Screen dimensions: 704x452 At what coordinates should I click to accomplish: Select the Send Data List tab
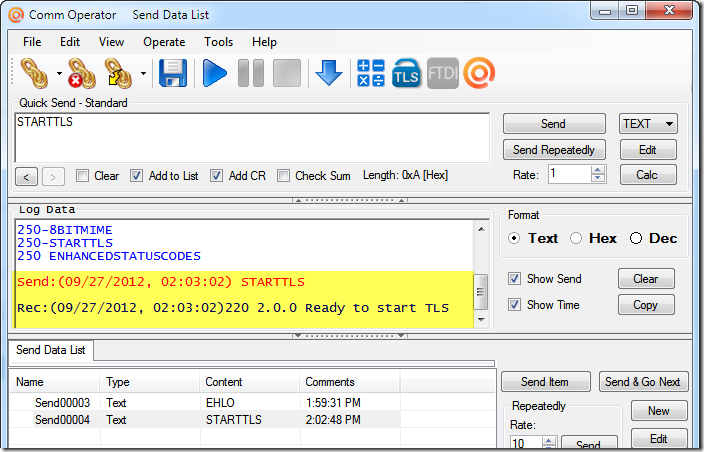click(51, 350)
